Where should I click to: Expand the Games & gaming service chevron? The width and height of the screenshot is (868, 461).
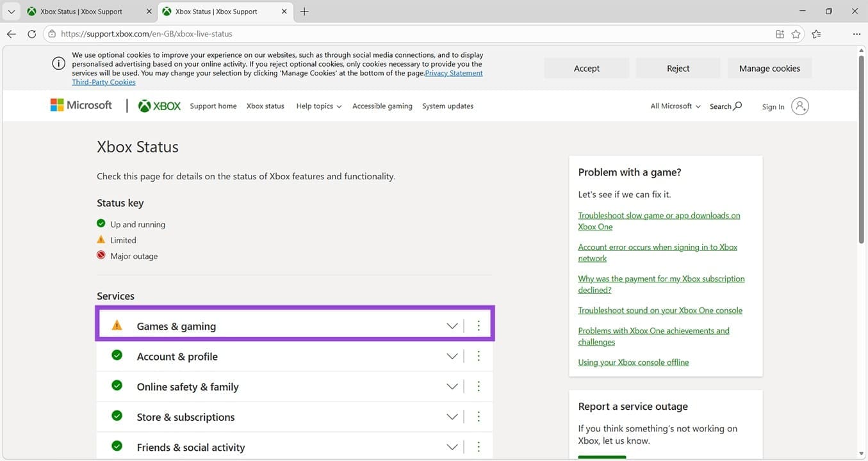point(452,326)
